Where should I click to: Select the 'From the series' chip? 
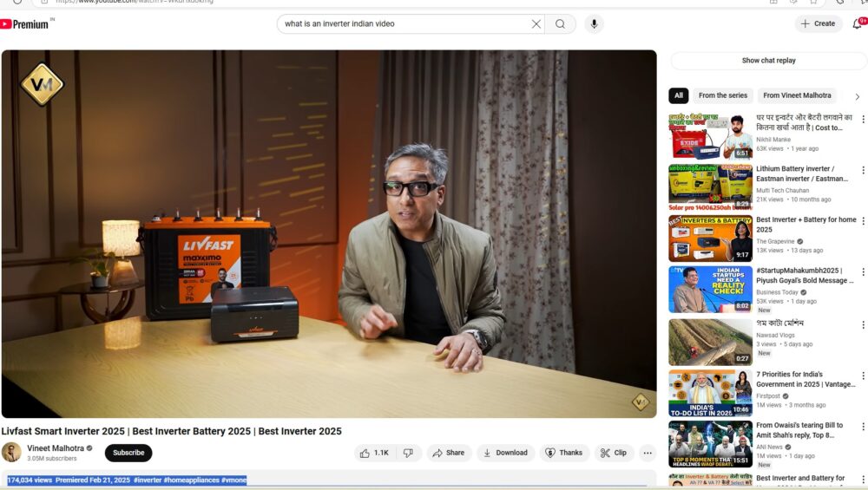coord(722,95)
